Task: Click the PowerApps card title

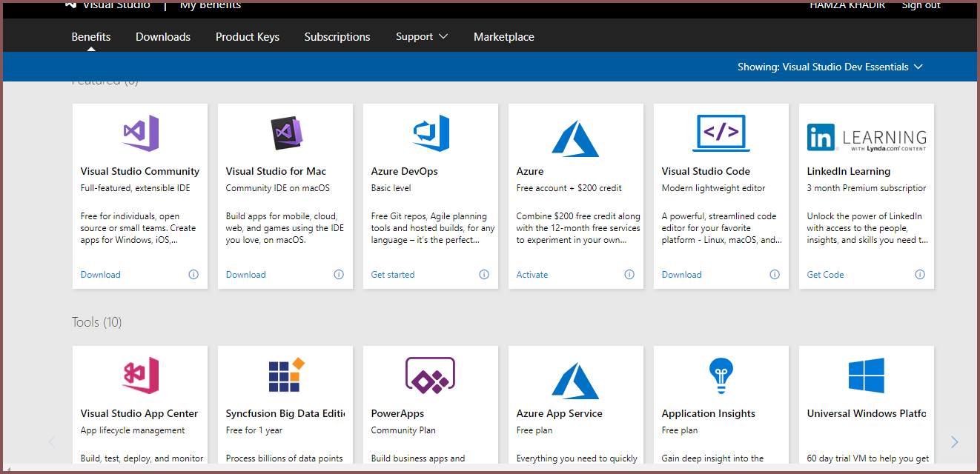Action: tap(398, 413)
